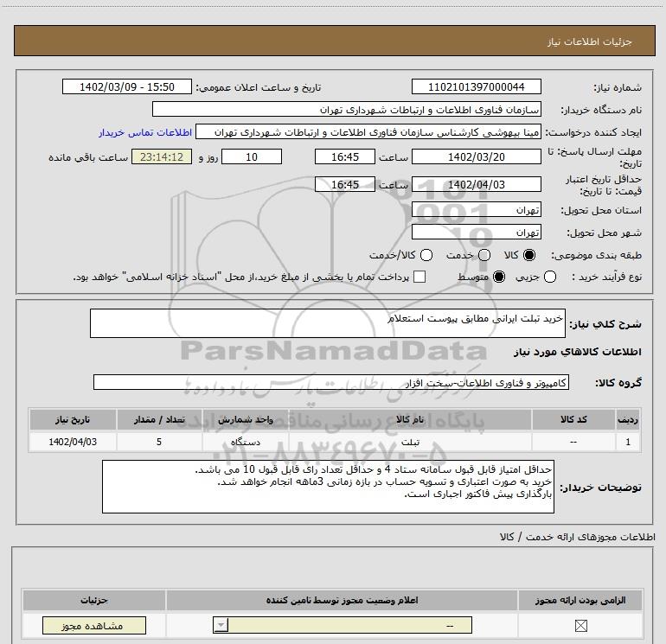666x644 pixels.
Task: Click the اعلام وضعیت مجوز column header
Action: click(342, 600)
